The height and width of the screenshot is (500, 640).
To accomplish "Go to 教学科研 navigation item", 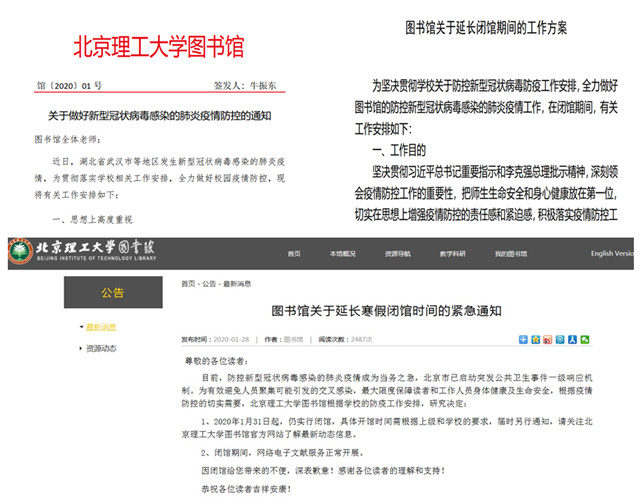I will pyautogui.click(x=452, y=254).
